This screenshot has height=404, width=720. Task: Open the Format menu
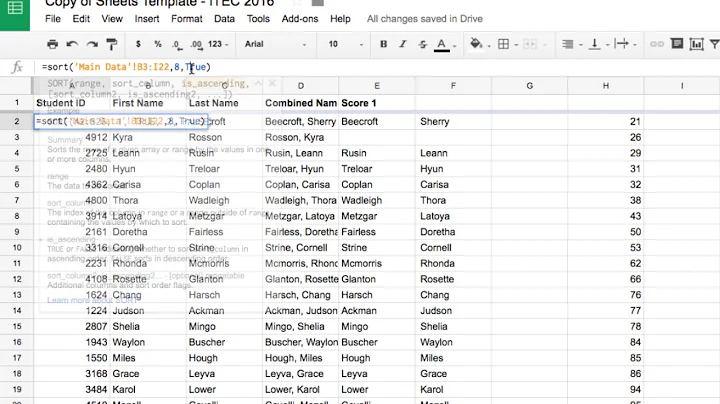(186, 19)
